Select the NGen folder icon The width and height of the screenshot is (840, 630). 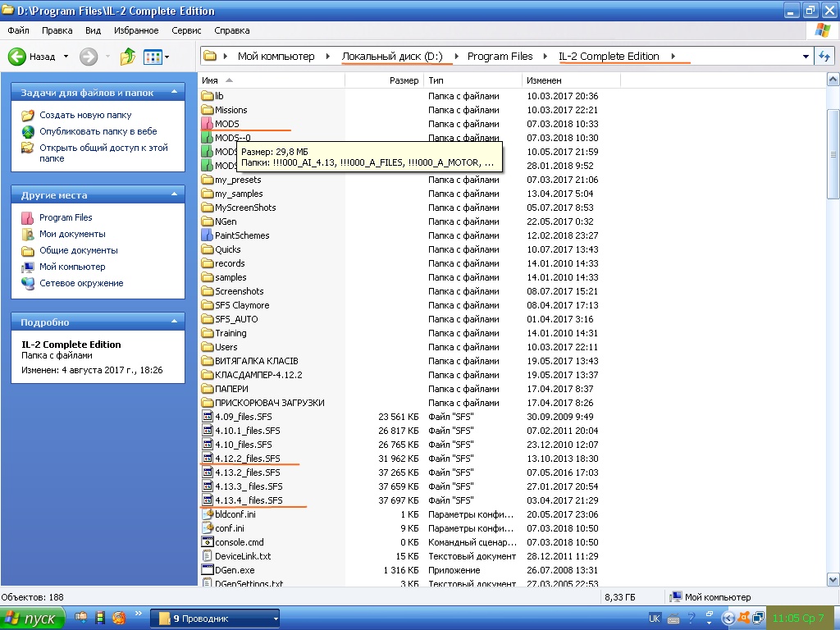208,221
